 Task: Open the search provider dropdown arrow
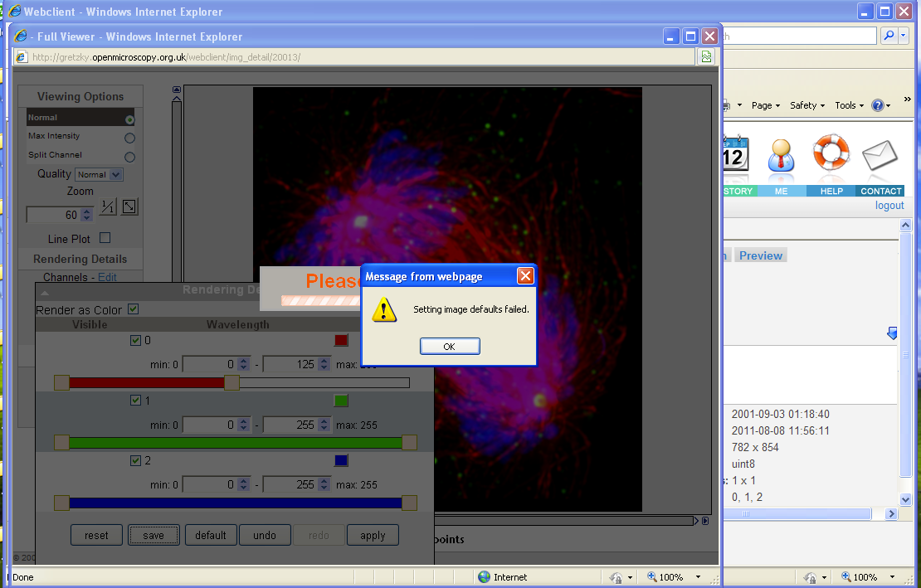click(x=904, y=36)
